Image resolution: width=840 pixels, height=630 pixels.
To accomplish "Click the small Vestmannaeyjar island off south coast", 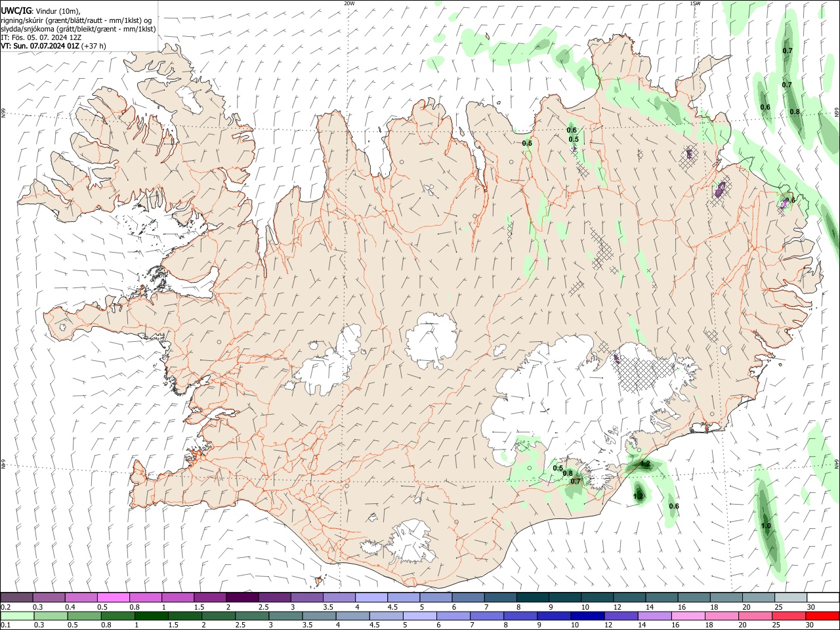I will point(320,580).
